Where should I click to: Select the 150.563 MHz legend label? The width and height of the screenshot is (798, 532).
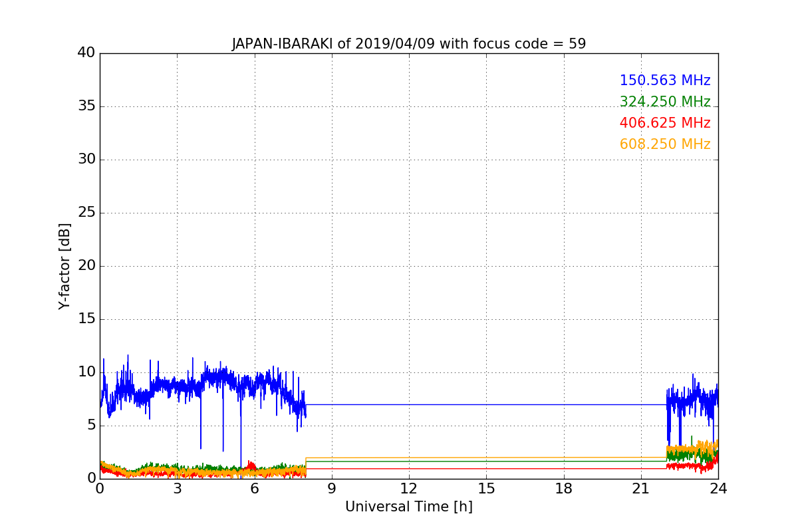click(x=665, y=80)
